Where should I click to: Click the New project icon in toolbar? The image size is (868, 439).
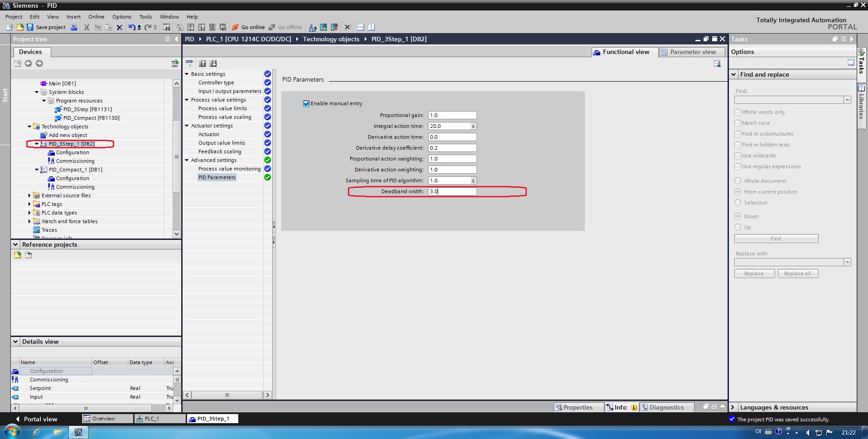coord(10,27)
